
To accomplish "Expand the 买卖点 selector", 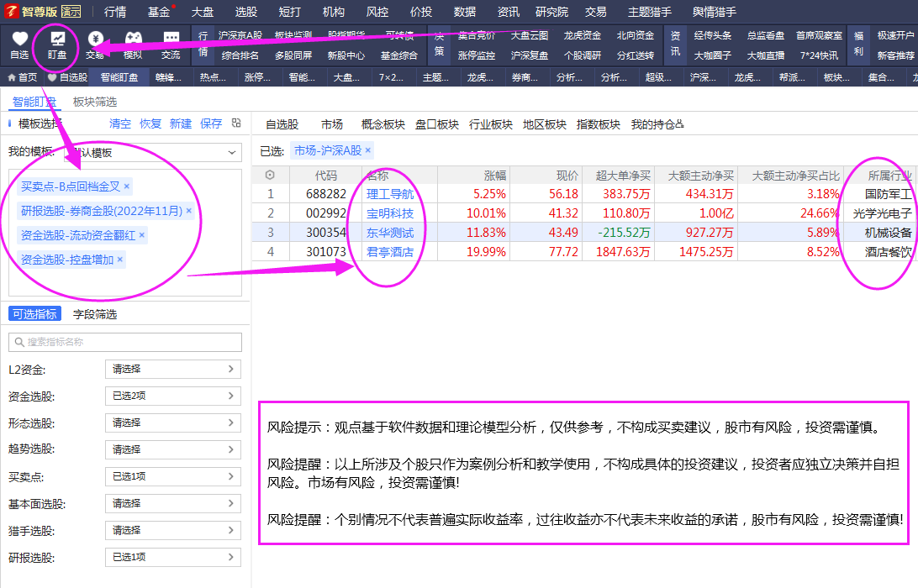I will pyautogui.click(x=173, y=477).
